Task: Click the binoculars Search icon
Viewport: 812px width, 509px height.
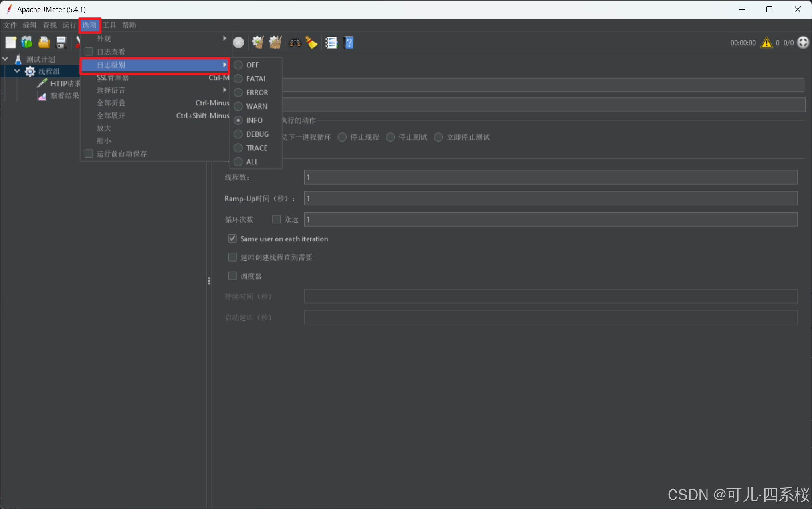Action: (x=295, y=42)
